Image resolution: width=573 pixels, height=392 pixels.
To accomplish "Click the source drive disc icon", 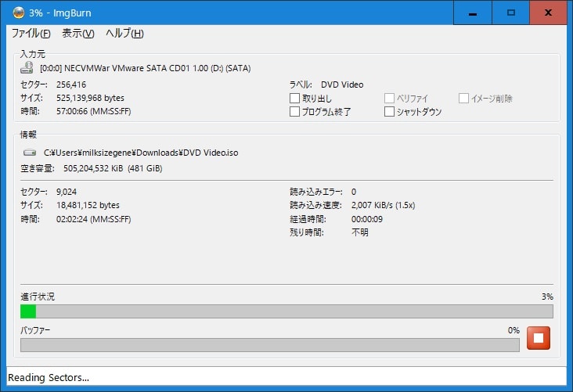I will pyautogui.click(x=27, y=68).
